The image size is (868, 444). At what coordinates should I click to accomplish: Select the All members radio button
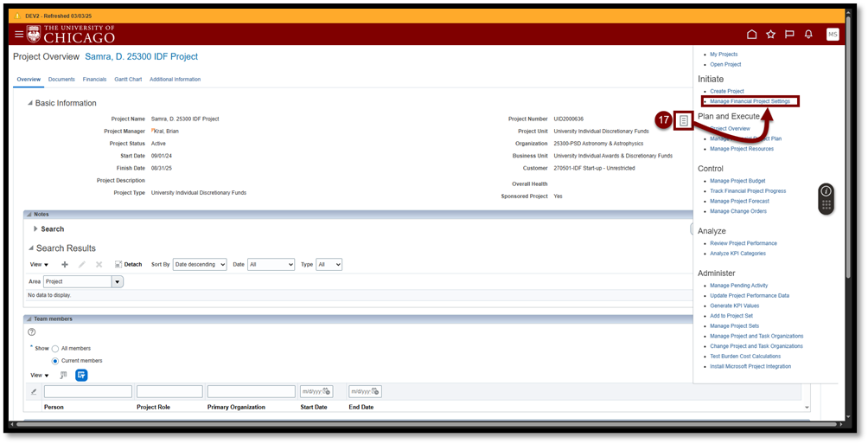tap(55, 348)
